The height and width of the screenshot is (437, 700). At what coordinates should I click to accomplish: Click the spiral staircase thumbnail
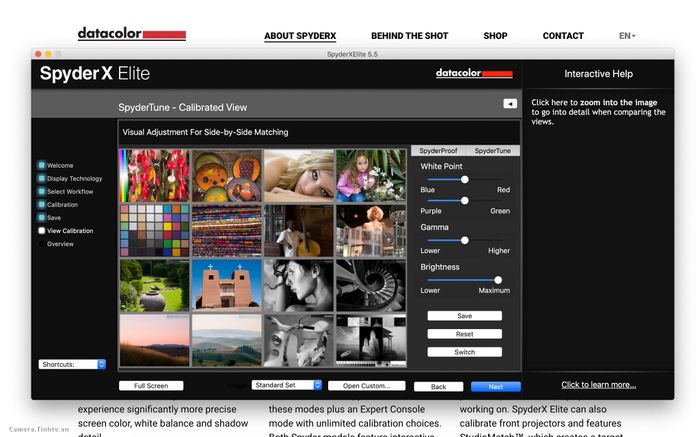click(371, 286)
